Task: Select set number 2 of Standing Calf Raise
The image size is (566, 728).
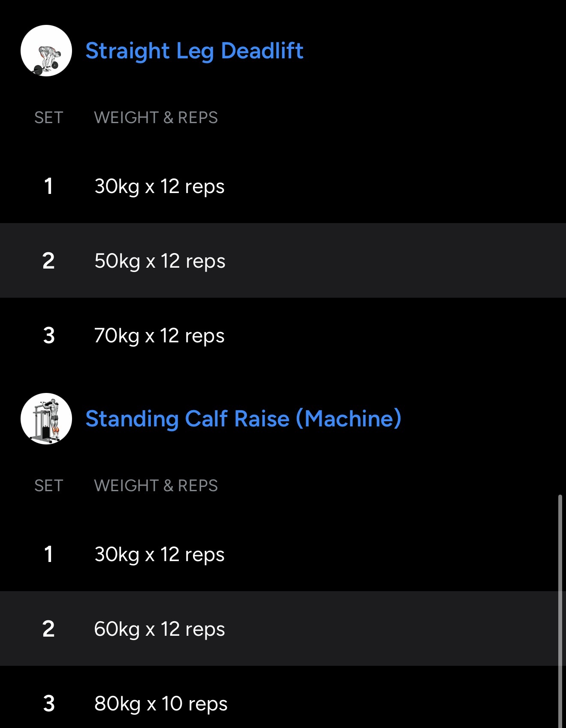Action: click(48, 629)
